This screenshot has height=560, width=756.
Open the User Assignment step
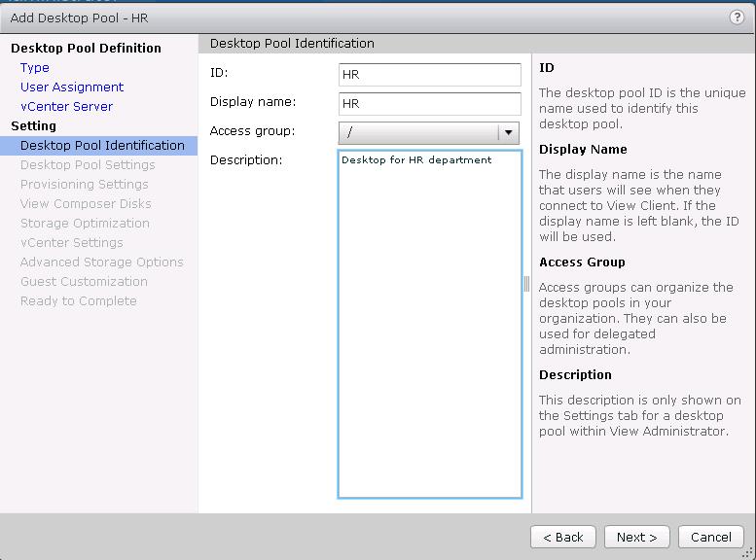(72, 87)
